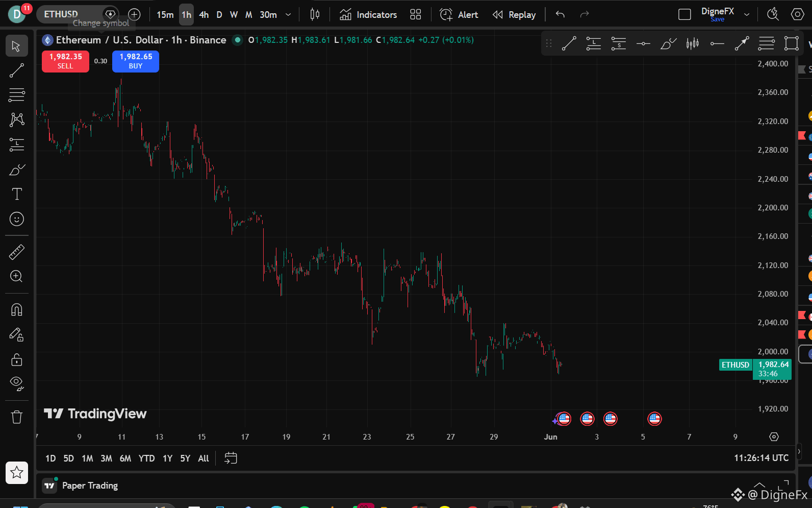Viewport: 812px width, 508px height.
Task: Switch to the D daily timeframe
Action: pos(219,15)
